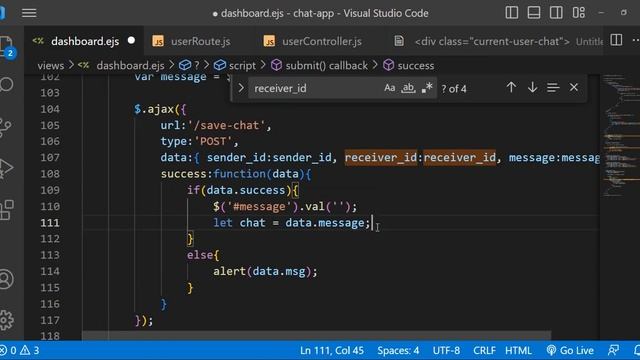The height and width of the screenshot is (360, 640).
Task: Toggle Match Whole Word in find widget
Action: click(408, 88)
